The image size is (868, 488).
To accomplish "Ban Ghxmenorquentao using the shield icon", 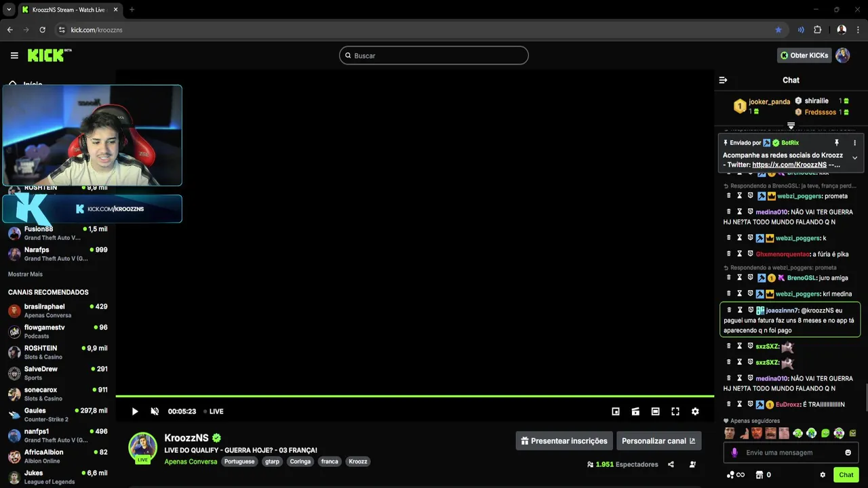I will [x=751, y=253].
